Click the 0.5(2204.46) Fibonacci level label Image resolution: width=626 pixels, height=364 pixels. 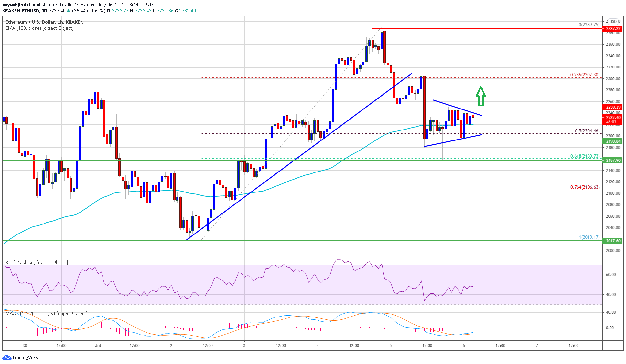[587, 131]
